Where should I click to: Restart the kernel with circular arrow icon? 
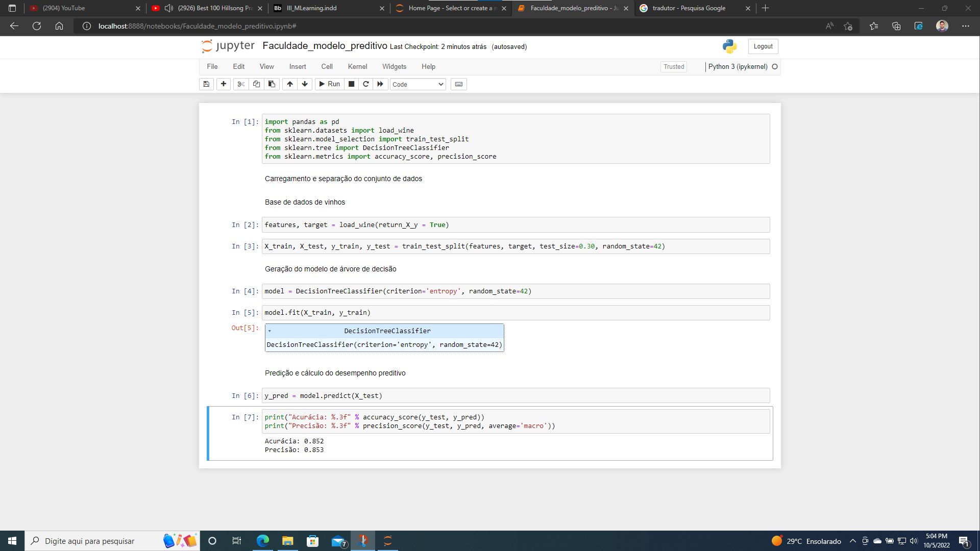click(365, 84)
